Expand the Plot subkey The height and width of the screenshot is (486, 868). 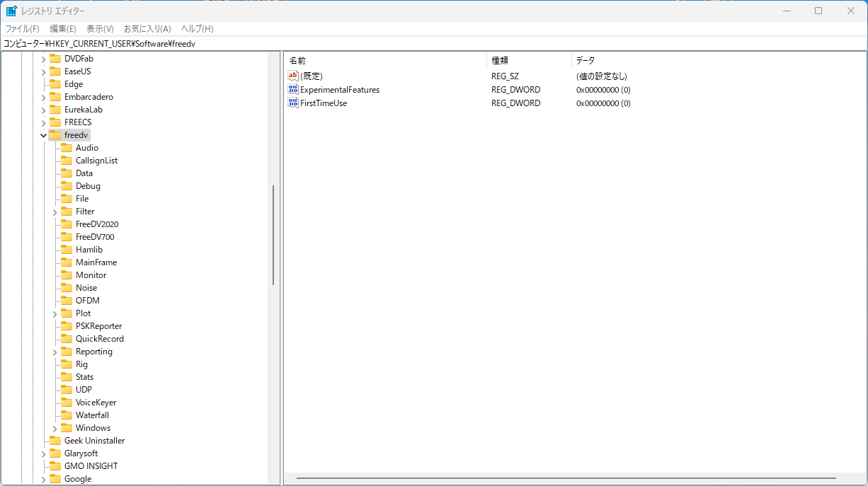pyautogui.click(x=55, y=313)
